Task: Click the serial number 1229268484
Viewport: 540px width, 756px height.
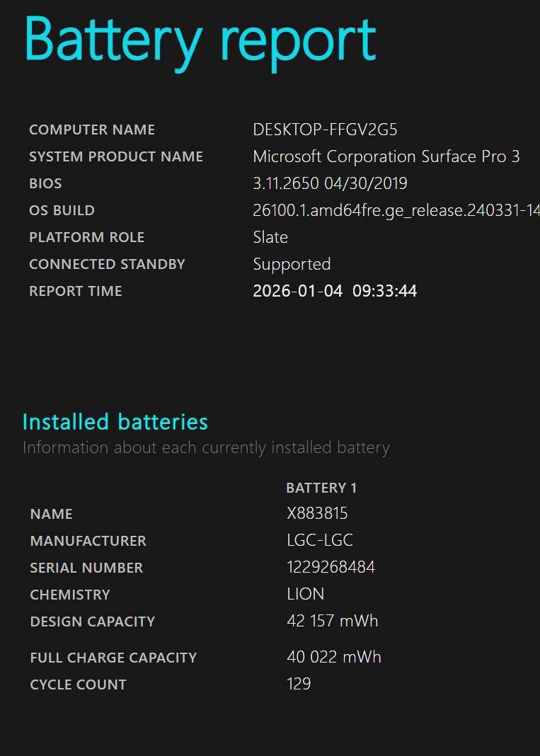Action: point(331,568)
